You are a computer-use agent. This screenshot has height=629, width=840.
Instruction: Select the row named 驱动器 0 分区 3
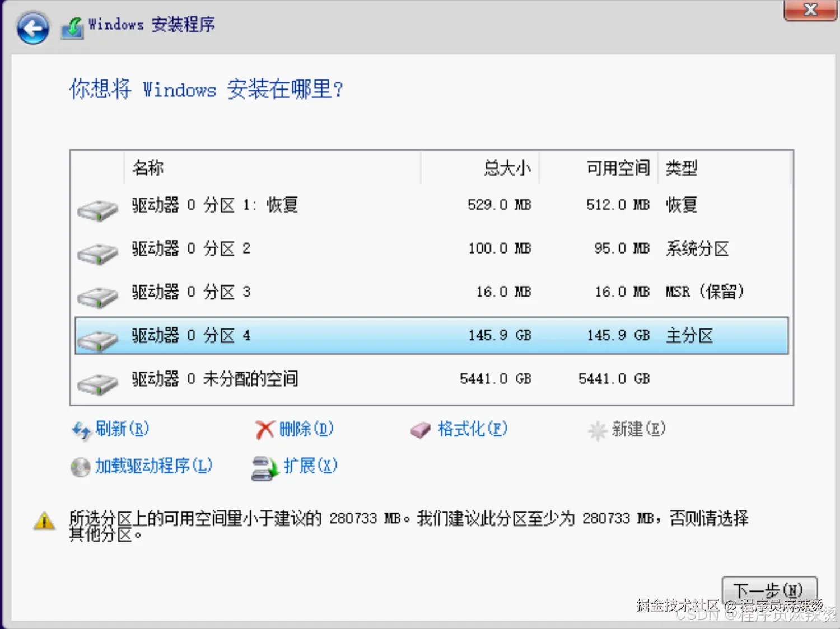coord(432,292)
